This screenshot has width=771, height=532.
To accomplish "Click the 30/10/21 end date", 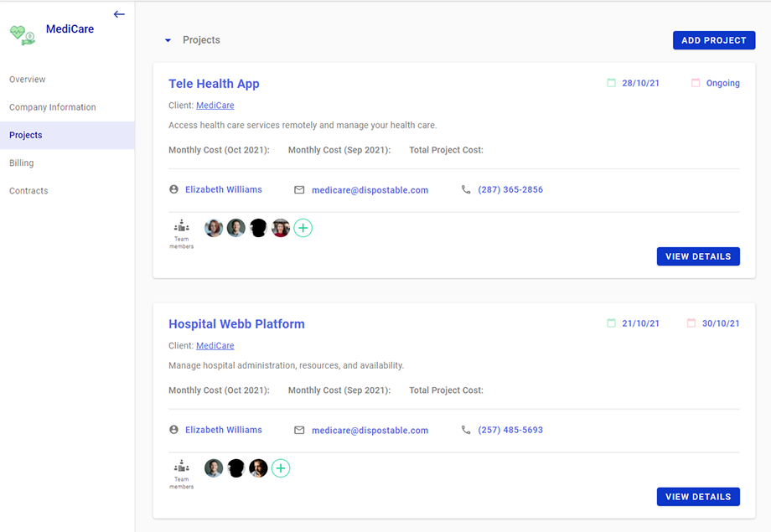I will (721, 323).
